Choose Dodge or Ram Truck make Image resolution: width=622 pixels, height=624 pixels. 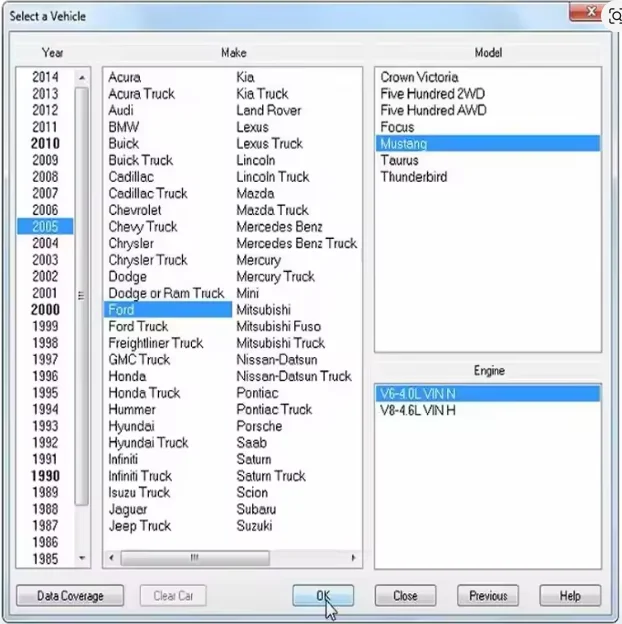(x=166, y=293)
